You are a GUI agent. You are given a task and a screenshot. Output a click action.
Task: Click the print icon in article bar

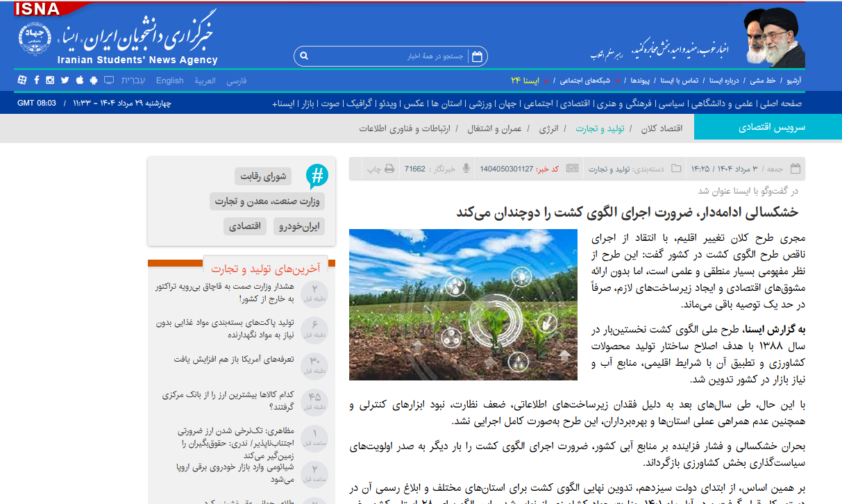[389, 169]
